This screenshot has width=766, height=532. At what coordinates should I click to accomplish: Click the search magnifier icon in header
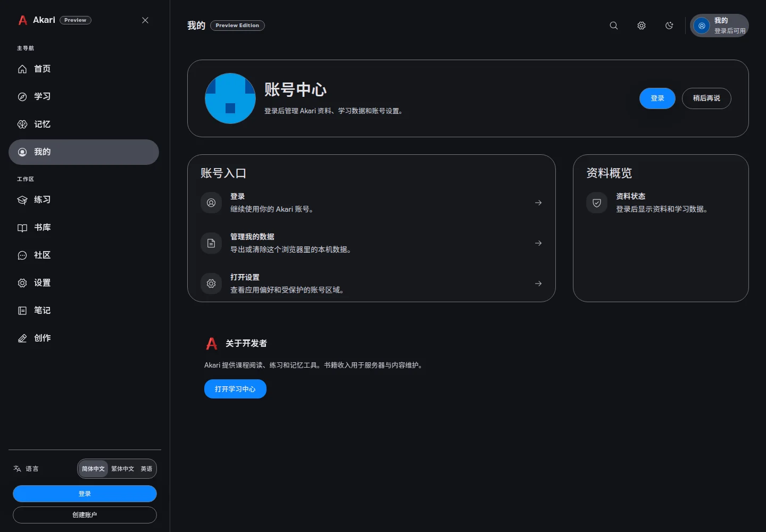pos(614,26)
